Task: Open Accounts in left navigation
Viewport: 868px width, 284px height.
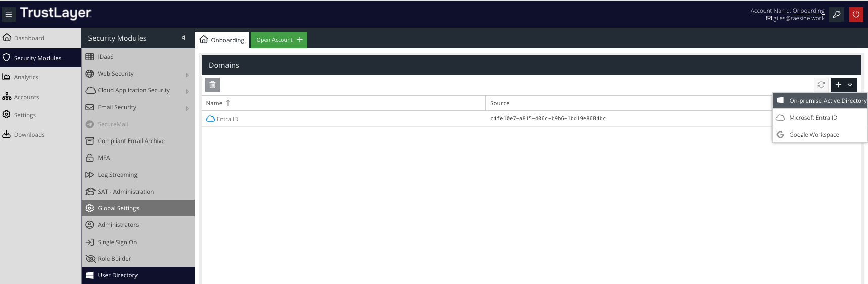Action: click(x=40, y=97)
